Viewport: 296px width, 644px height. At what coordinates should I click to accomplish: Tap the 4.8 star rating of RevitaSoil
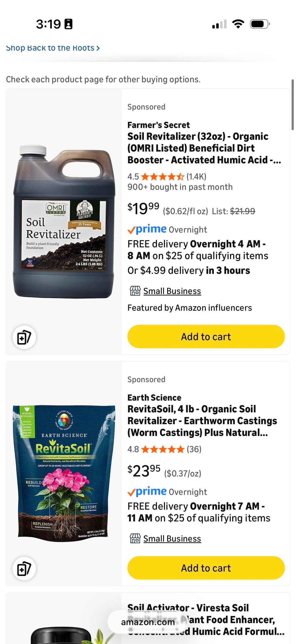[x=163, y=449]
